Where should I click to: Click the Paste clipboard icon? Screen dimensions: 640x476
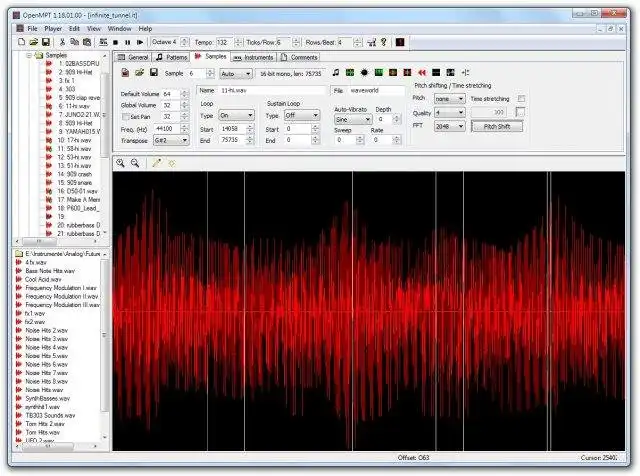[x=87, y=42]
